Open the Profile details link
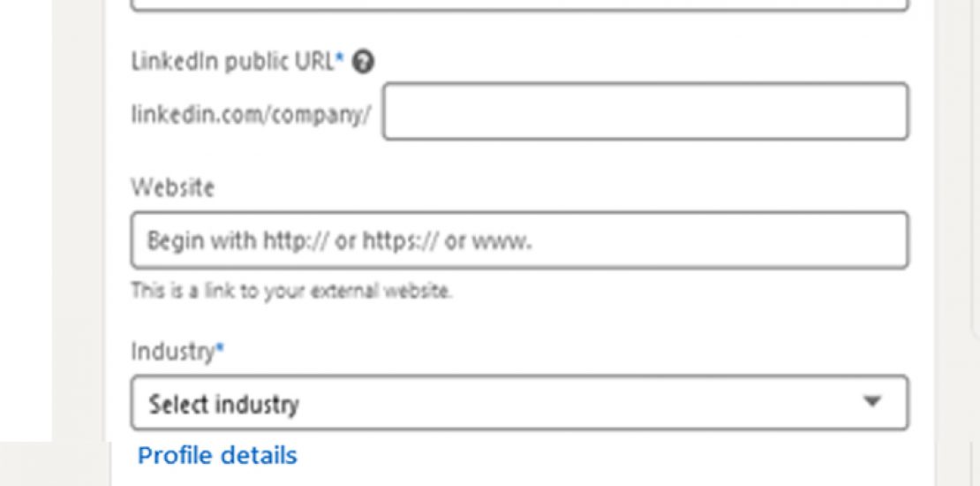This screenshot has width=980, height=486. [217, 456]
